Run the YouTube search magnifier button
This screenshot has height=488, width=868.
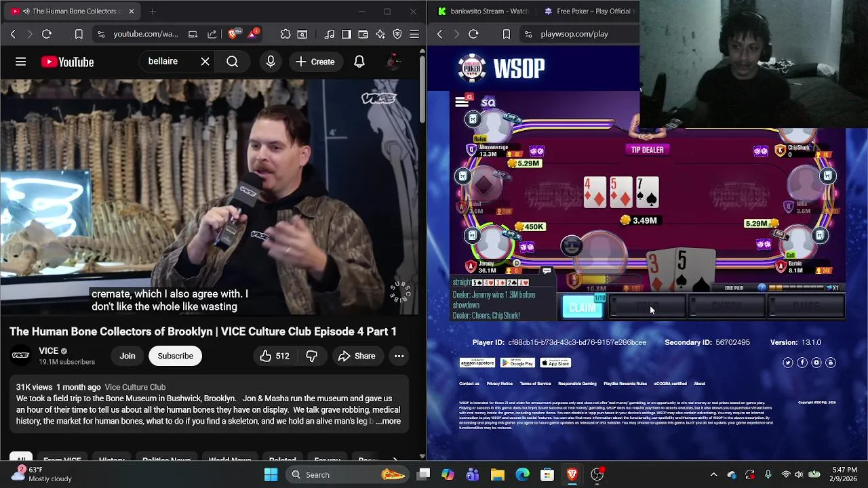(232, 62)
